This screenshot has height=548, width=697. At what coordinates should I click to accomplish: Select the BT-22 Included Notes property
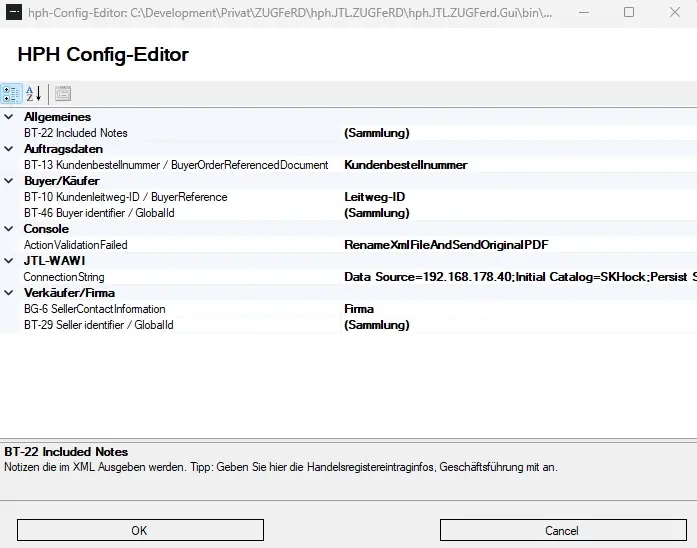pos(76,133)
